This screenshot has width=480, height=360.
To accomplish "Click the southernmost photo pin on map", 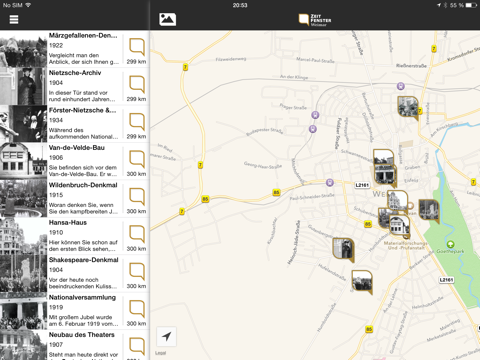I will 362,282.
